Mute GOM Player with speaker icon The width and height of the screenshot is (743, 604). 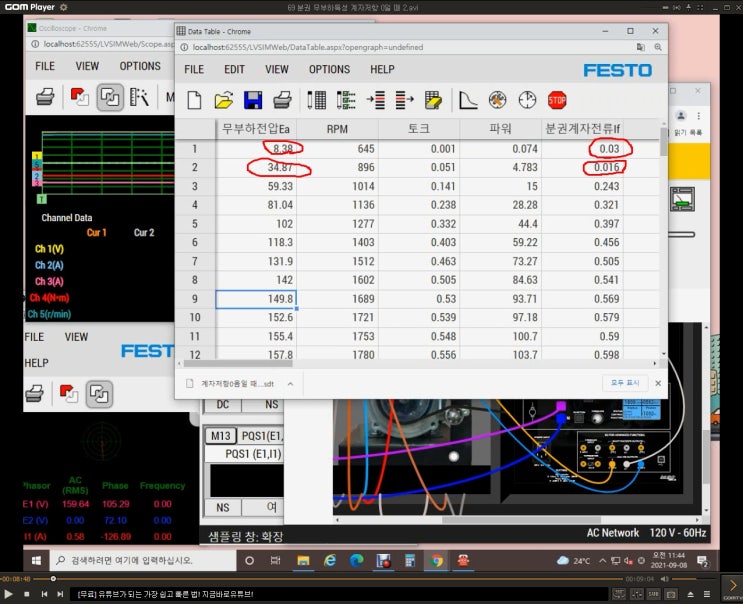tap(664, 578)
